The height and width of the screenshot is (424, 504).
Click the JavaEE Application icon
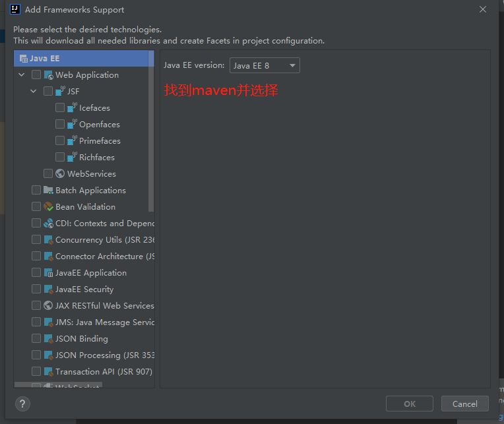(x=49, y=273)
